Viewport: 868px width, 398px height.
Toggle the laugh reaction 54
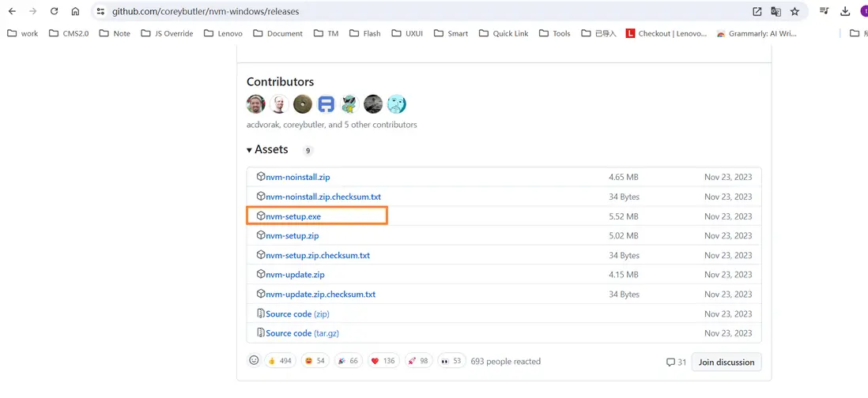pyautogui.click(x=315, y=361)
